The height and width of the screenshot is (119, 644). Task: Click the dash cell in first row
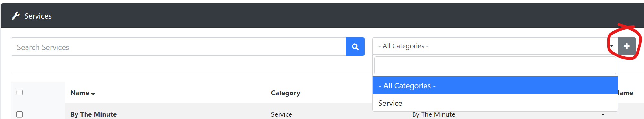click(603, 114)
